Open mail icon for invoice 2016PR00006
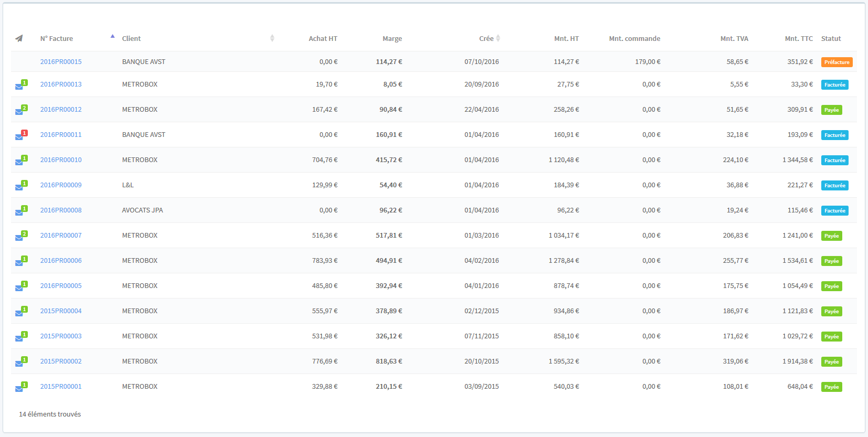Image resolution: width=868 pixels, height=437 pixels. click(21, 261)
